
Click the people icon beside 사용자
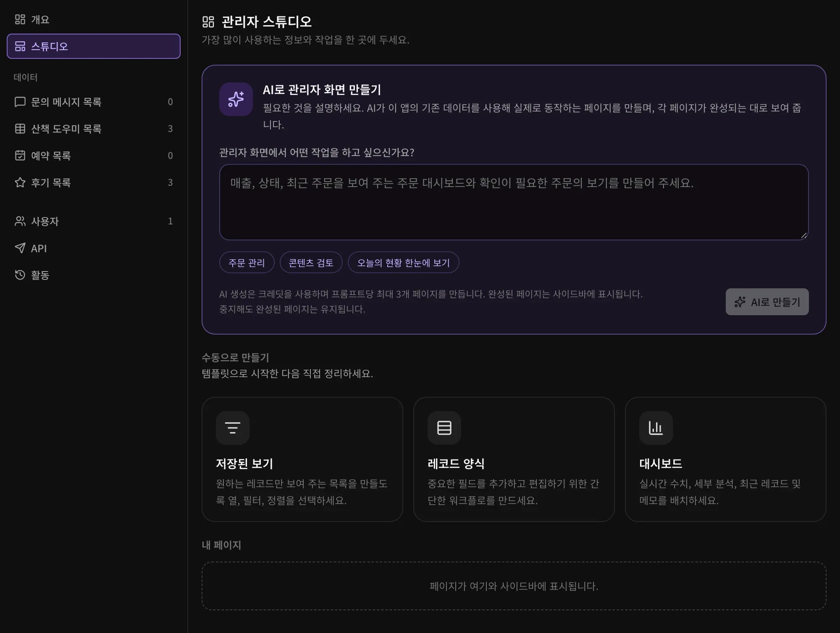20,221
